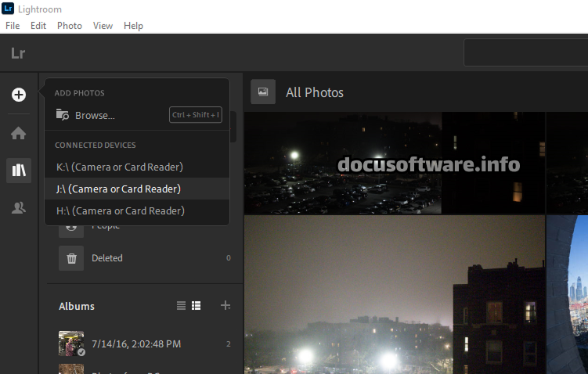Open the File menu
The width and height of the screenshot is (588, 374).
point(13,26)
